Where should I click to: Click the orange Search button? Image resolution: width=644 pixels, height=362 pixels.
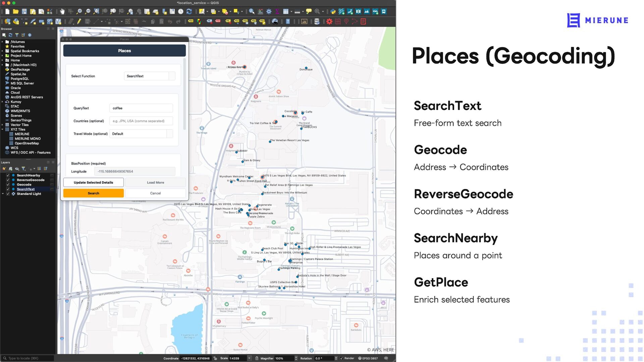tap(94, 193)
